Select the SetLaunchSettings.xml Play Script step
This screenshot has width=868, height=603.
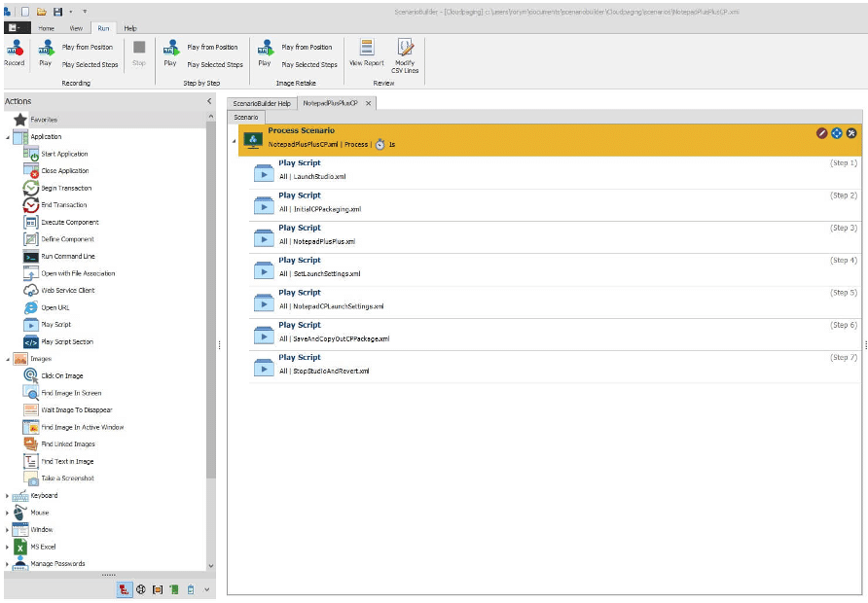[x=554, y=270]
